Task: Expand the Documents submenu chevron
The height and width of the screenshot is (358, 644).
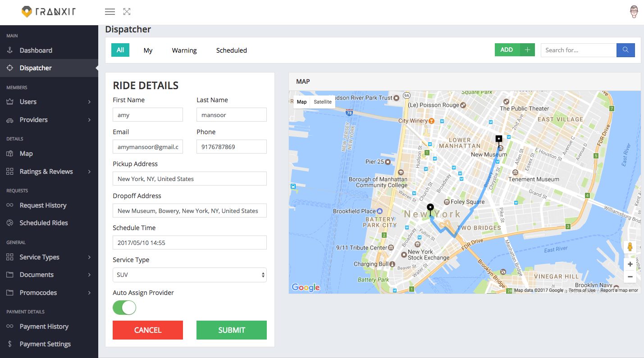Action: 89,275
